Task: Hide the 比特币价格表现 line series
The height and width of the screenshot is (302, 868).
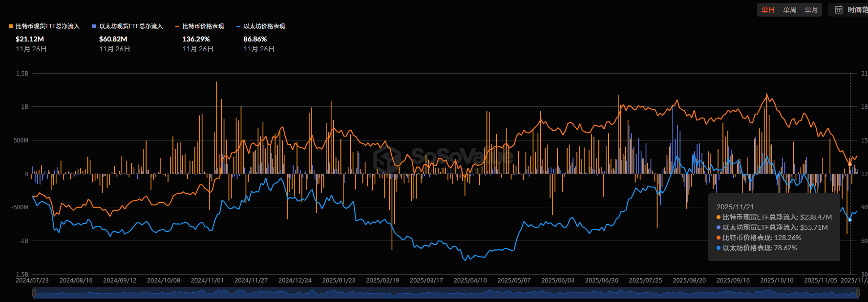Action: (x=203, y=26)
